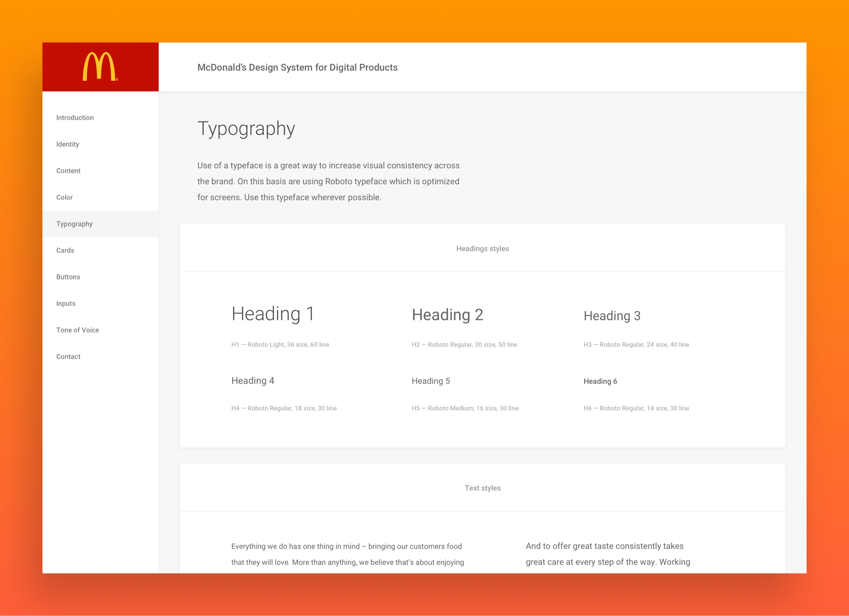This screenshot has height=616, width=849.
Task: Open the Color section
Action: point(65,197)
